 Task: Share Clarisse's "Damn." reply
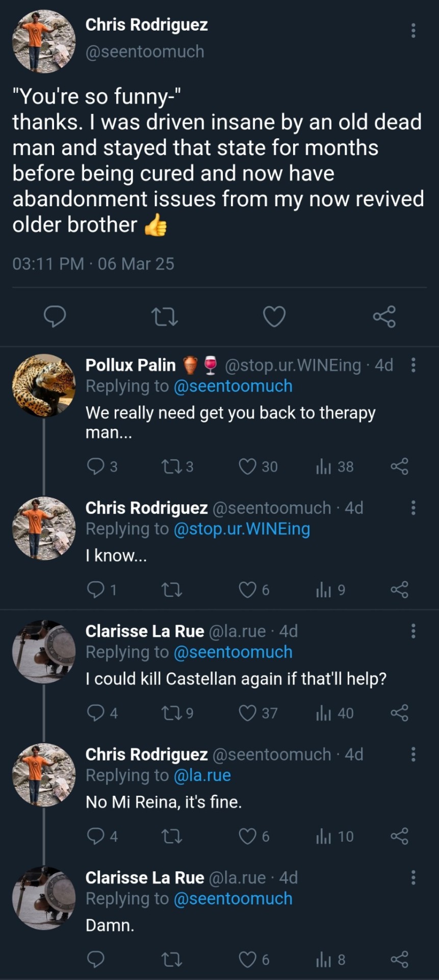pyautogui.click(x=399, y=960)
